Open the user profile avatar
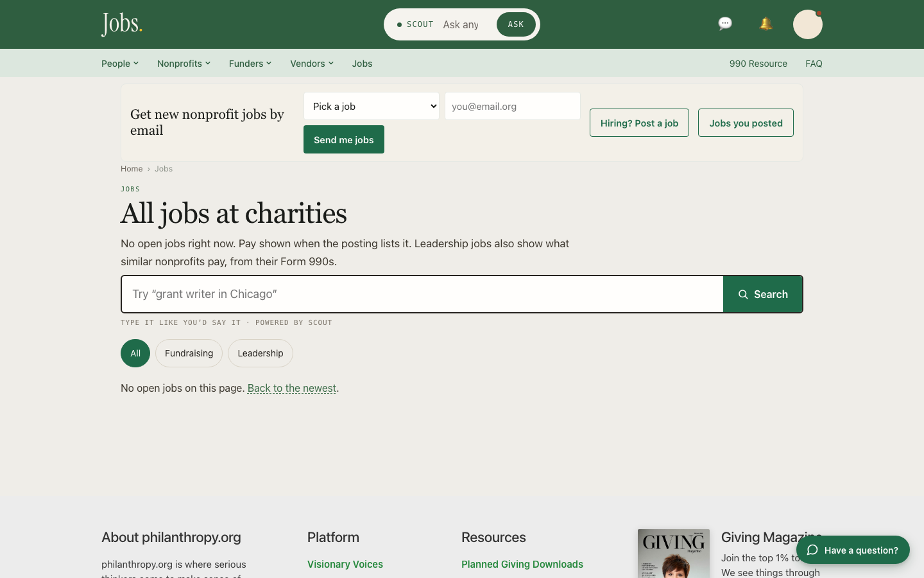Image resolution: width=924 pixels, height=578 pixels. click(x=807, y=24)
